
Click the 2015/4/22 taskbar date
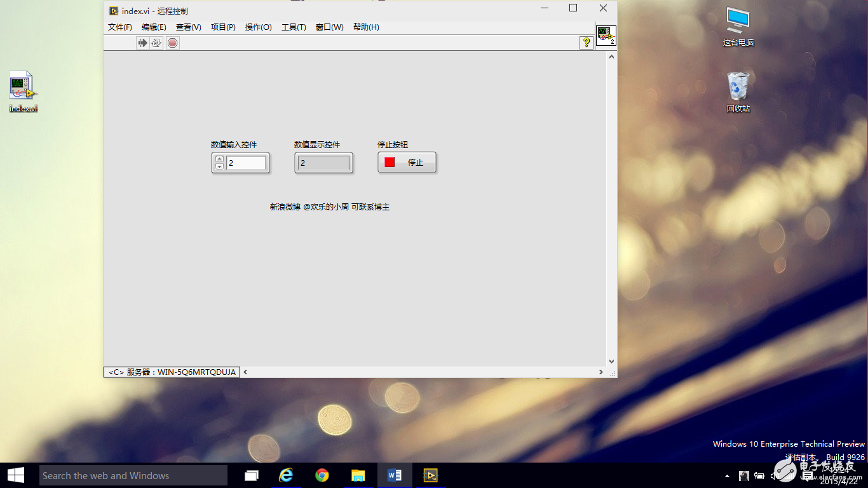838,482
